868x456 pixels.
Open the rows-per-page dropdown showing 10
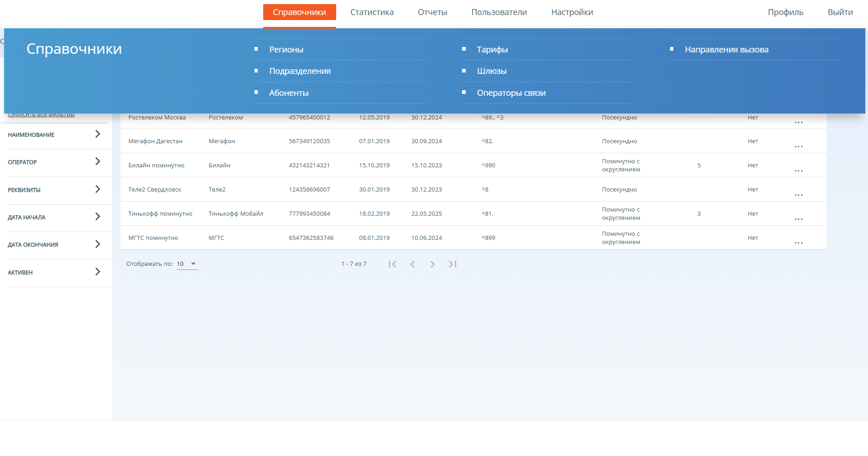coord(187,264)
